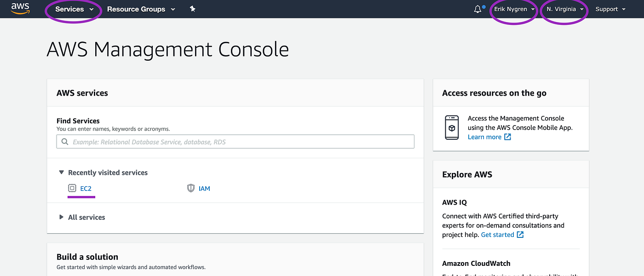Click external-link icon beside Get started
Image resolution: width=644 pixels, height=276 pixels.
(x=520, y=235)
